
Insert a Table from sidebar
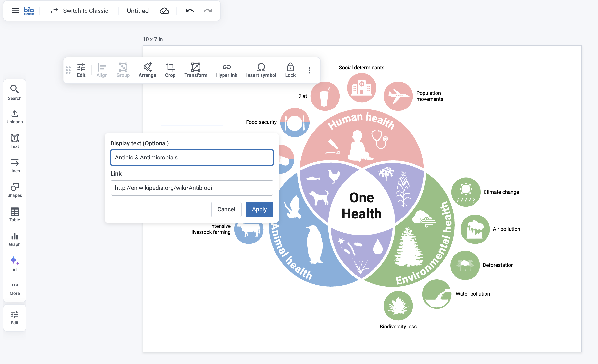point(14,215)
